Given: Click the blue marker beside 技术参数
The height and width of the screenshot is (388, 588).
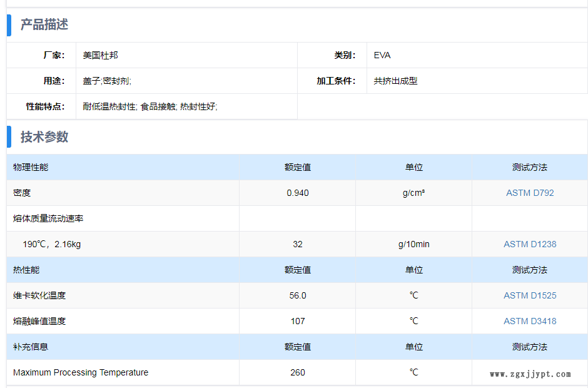Looking at the screenshot, I should point(9,137).
